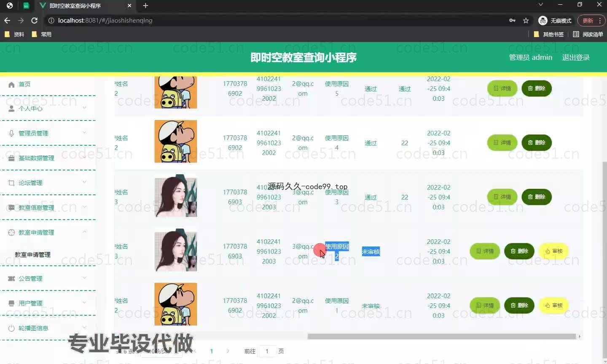
Task: Open the browser three-dot menu
Action: click(600, 20)
